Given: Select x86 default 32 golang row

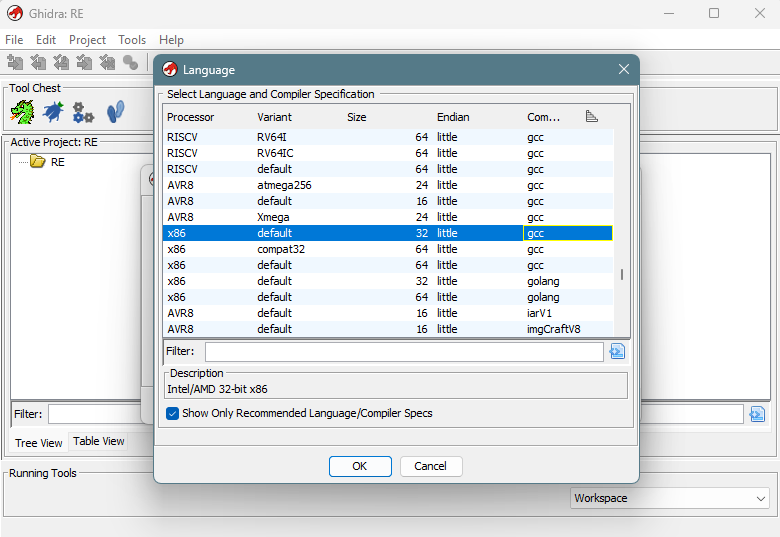Looking at the screenshot, I should click(389, 281).
